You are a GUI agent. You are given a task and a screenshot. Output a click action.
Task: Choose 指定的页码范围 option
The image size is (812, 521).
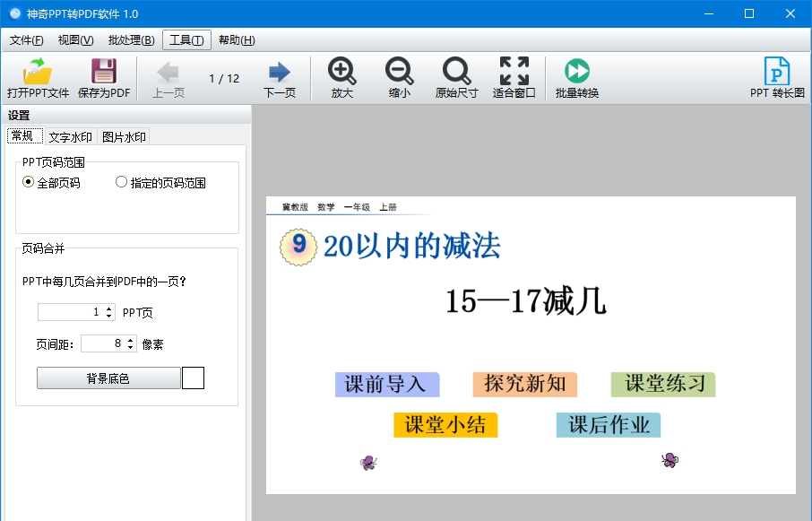coord(121,182)
